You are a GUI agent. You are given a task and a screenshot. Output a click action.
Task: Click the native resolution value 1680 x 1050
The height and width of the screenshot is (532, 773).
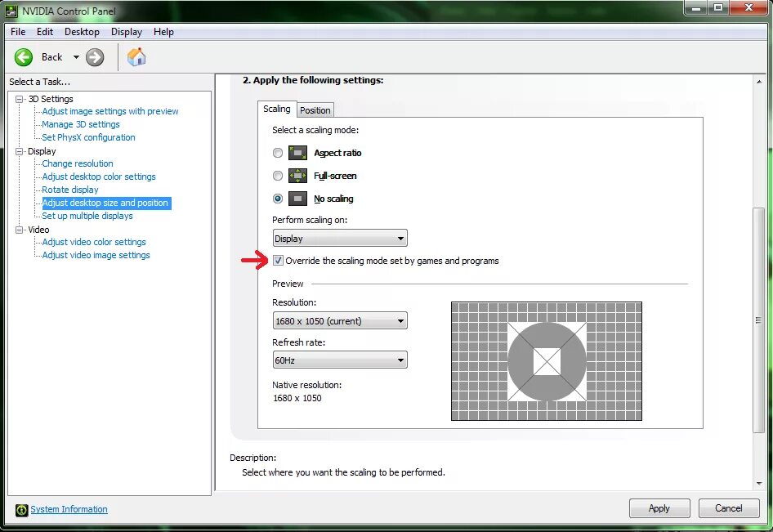(x=297, y=398)
